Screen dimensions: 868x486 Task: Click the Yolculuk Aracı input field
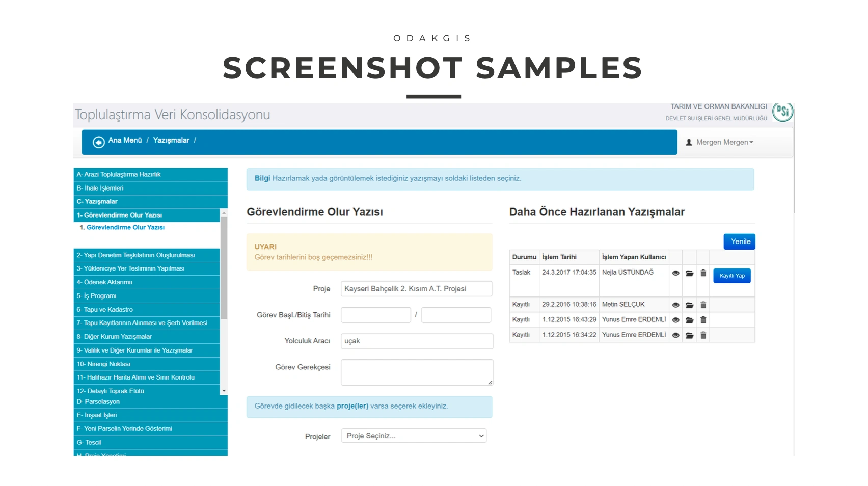[x=417, y=341]
